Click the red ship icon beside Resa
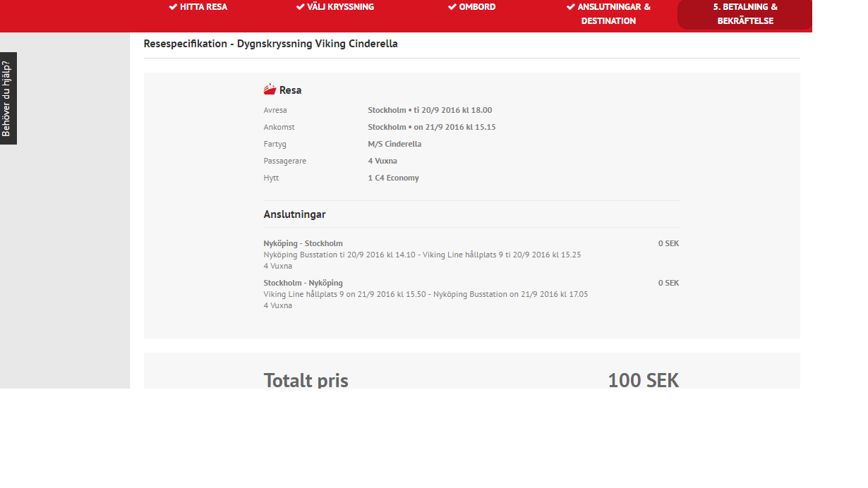The image size is (868, 488). (270, 90)
